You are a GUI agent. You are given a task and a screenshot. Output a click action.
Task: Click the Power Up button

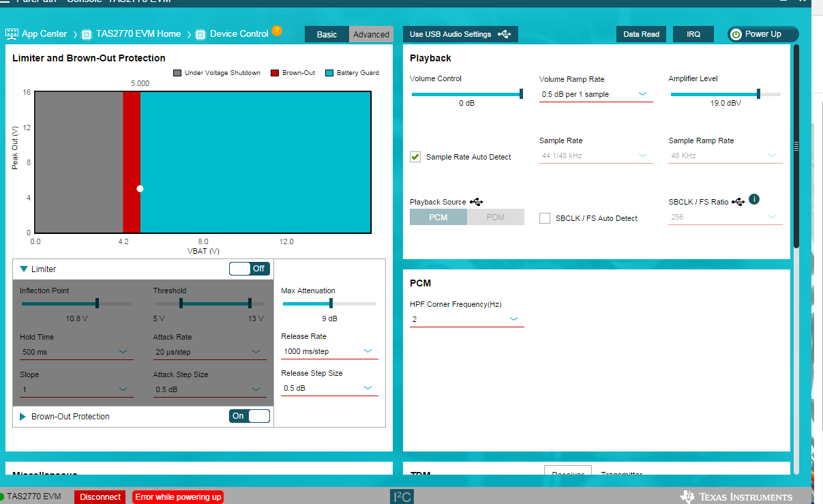(x=763, y=34)
